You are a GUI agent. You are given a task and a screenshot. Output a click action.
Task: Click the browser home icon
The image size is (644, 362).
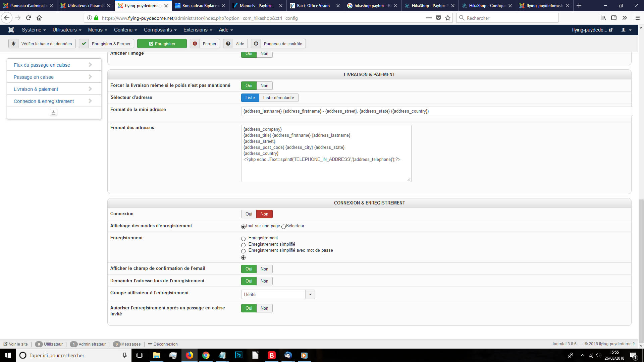point(39,18)
